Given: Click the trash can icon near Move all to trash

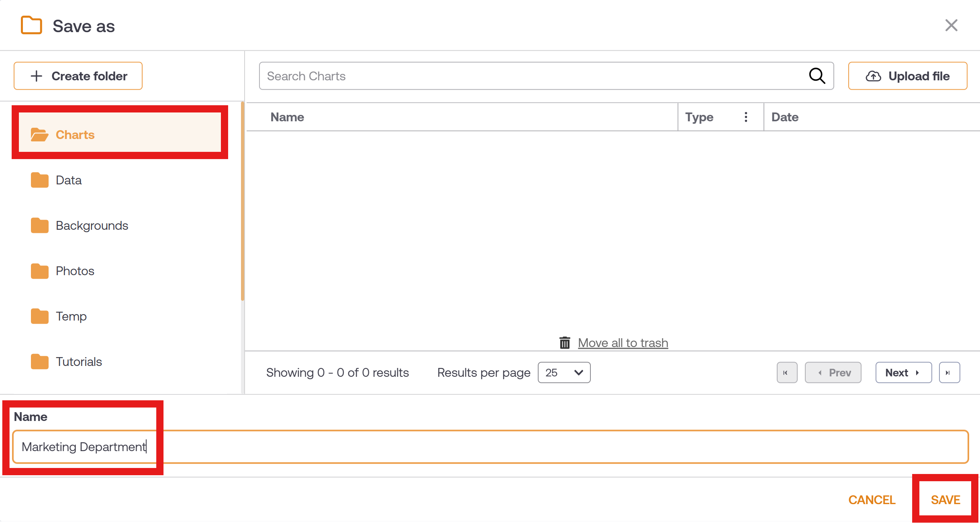Looking at the screenshot, I should click(x=565, y=343).
